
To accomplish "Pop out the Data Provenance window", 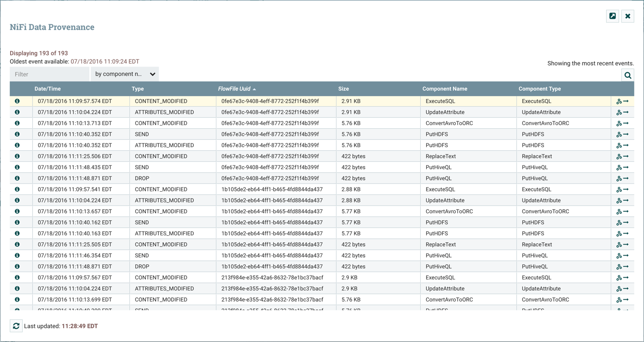I will (x=612, y=16).
